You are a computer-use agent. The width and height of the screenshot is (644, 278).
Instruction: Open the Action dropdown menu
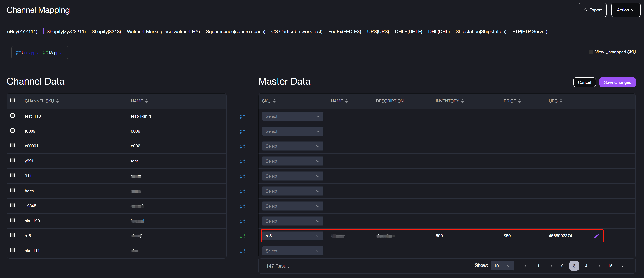(x=625, y=10)
